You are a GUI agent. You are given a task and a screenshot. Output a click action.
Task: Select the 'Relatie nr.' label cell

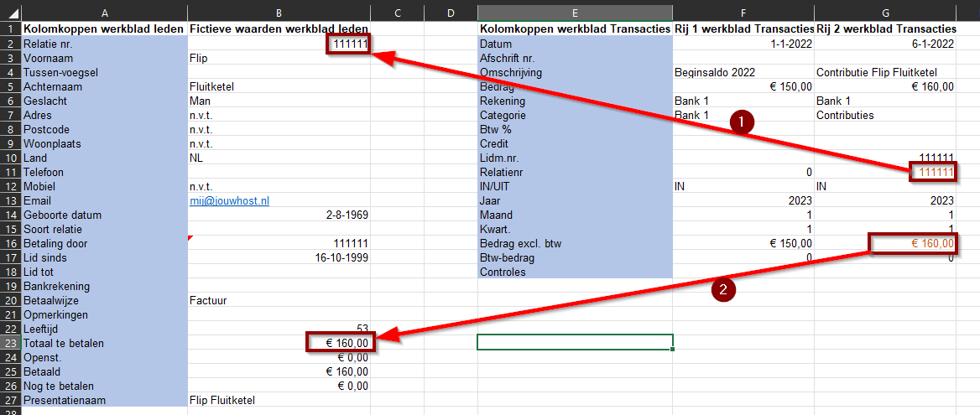[104, 44]
